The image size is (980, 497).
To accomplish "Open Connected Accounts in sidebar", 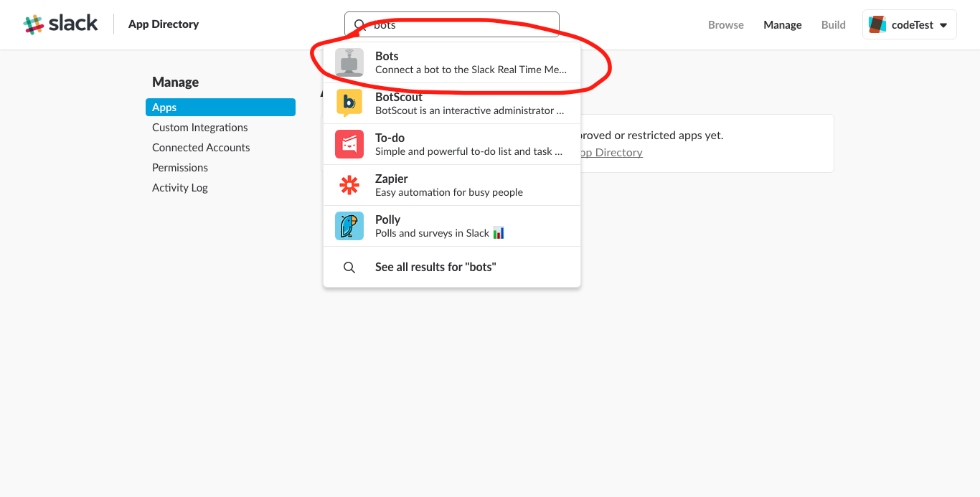I will (201, 147).
